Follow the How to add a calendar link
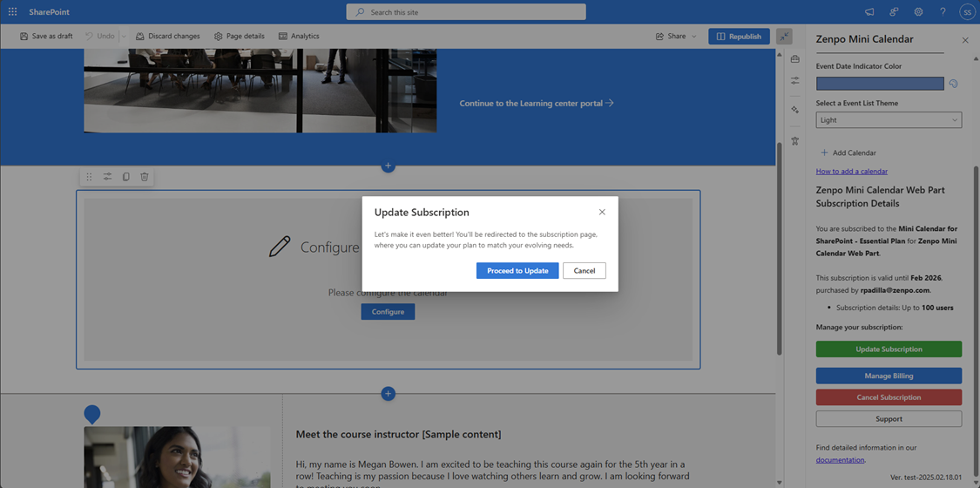Image resolution: width=980 pixels, height=488 pixels. tap(851, 172)
